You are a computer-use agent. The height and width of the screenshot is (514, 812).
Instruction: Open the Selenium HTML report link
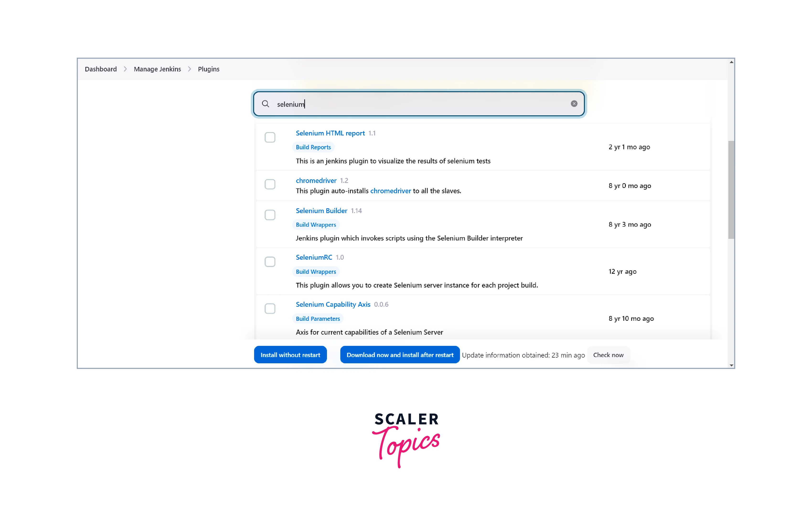tap(330, 133)
